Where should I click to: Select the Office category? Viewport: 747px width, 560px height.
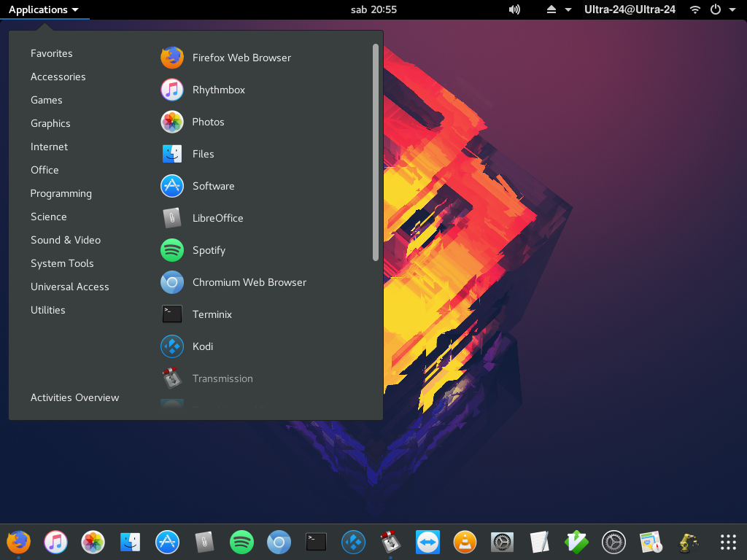point(44,170)
